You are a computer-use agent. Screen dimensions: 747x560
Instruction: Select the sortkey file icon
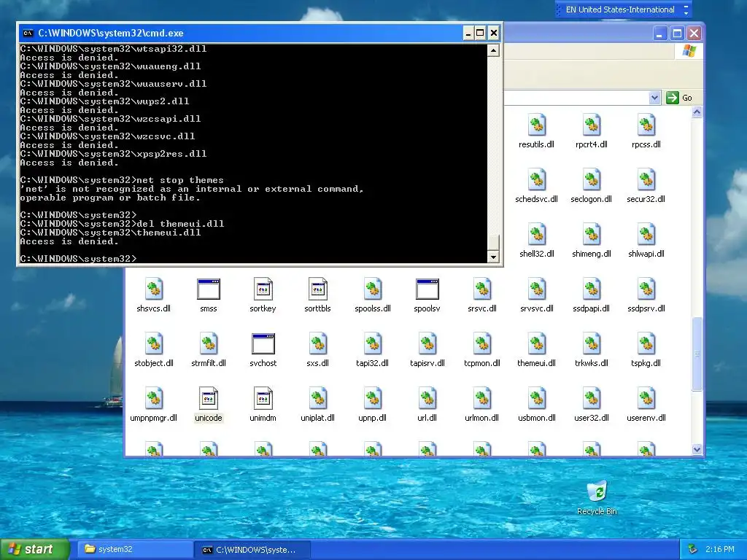point(263,289)
